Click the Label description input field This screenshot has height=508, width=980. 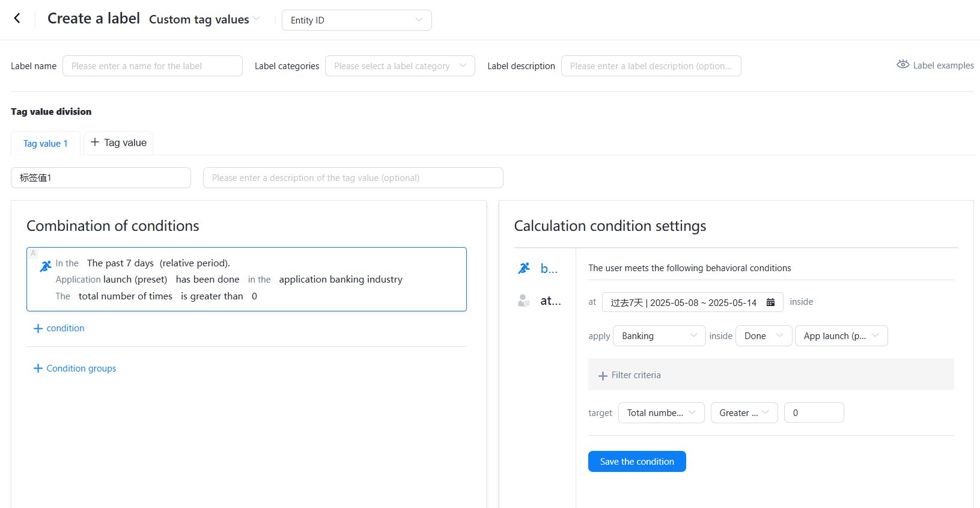click(x=651, y=66)
